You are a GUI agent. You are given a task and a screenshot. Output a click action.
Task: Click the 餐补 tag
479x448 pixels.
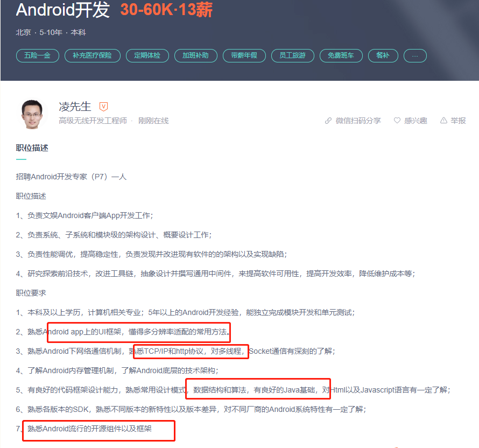(x=383, y=55)
